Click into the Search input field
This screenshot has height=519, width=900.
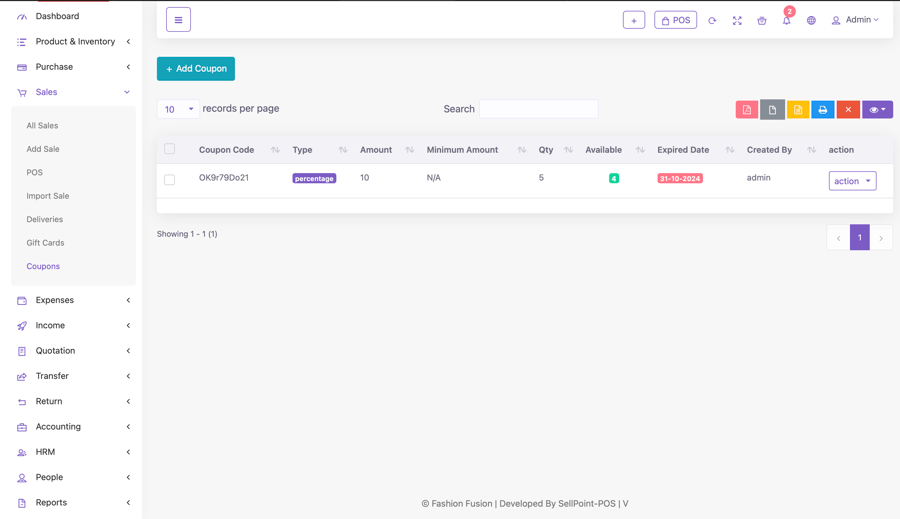tap(538, 109)
